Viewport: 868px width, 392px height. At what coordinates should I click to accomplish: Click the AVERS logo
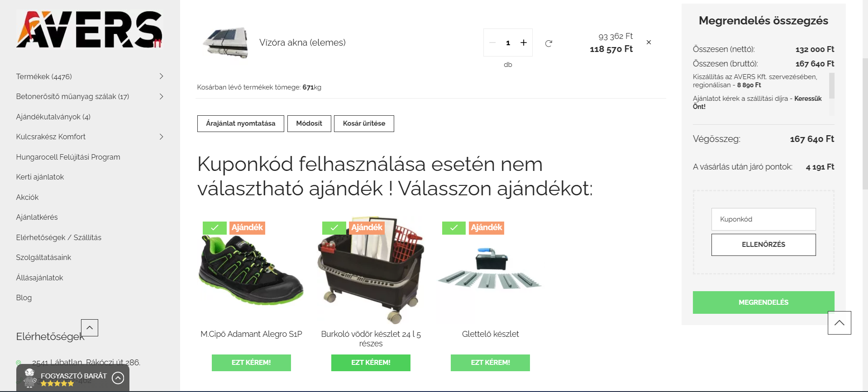(x=89, y=29)
